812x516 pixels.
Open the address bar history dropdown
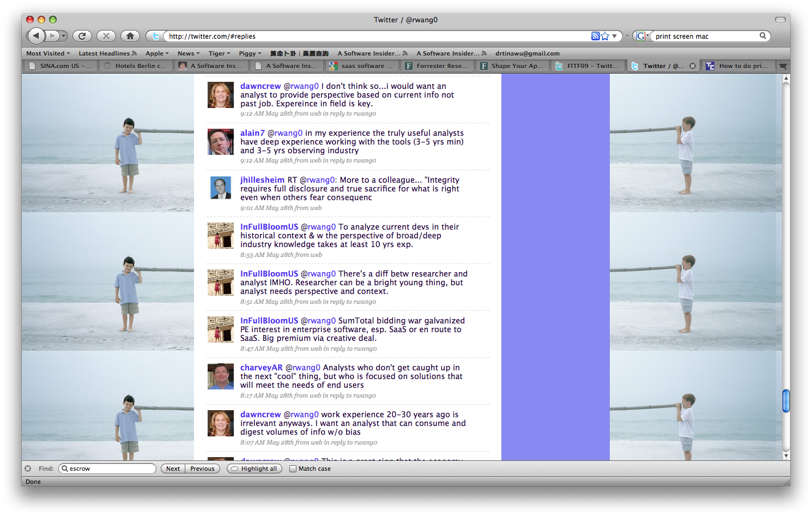coord(615,36)
